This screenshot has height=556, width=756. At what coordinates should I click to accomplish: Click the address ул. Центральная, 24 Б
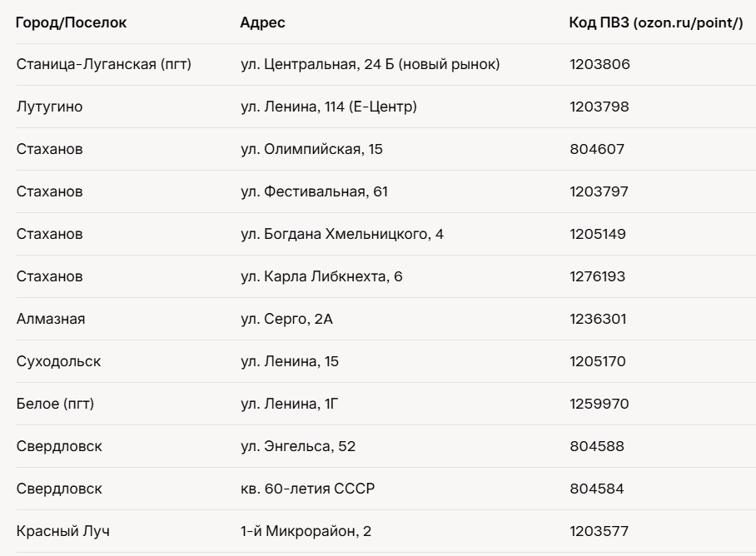click(x=370, y=65)
